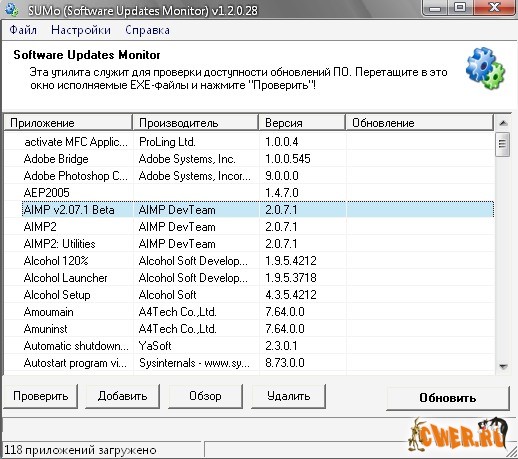Open the Справка menu
This screenshot has height=459, width=518.
pos(147,30)
